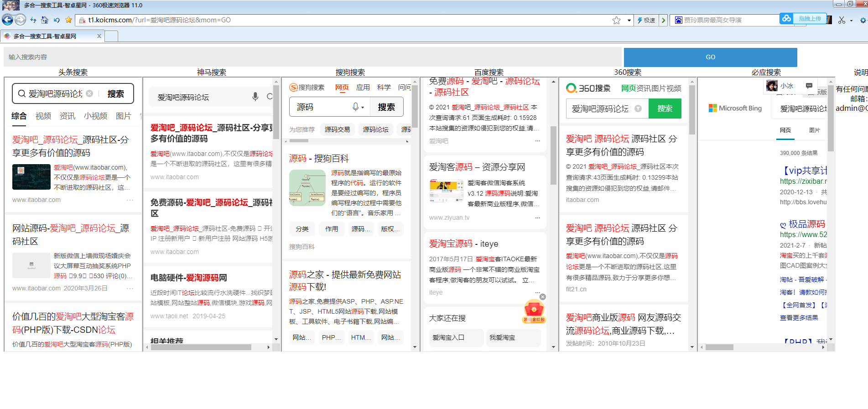Image resolution: width=868 pixels, height=409 pixels.
Task: Click the green go arrow beside 极速
Action: [x=664, y=20]
